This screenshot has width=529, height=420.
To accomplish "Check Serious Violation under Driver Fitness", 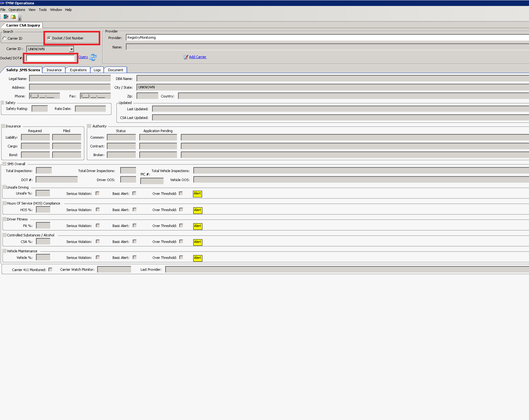I will (97, 225).
